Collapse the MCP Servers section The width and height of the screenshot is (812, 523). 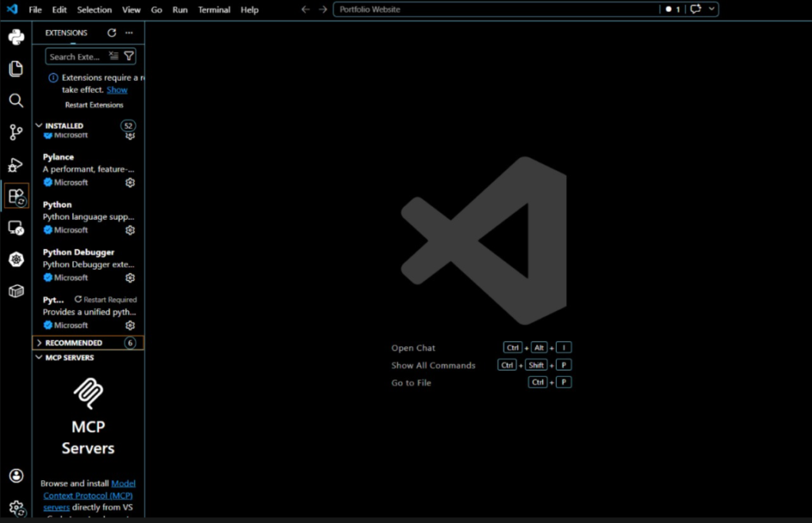point(39,357)
